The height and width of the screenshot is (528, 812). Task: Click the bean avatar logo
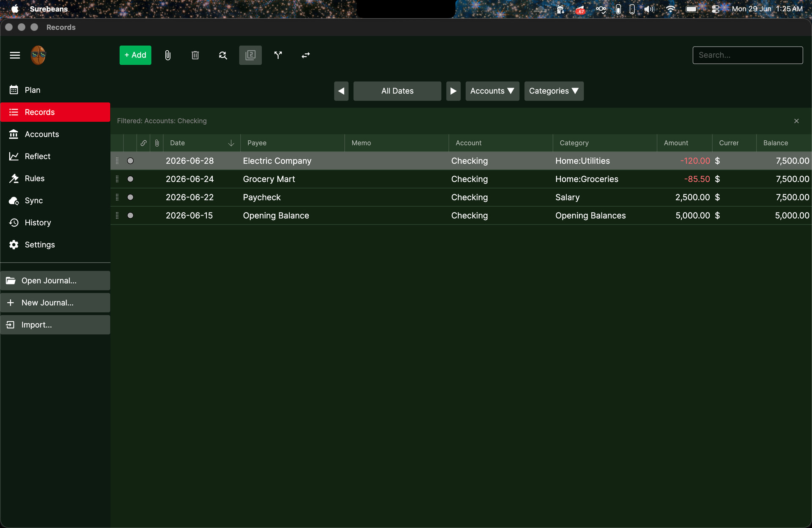pyautogui.click(x=38, y=55)
